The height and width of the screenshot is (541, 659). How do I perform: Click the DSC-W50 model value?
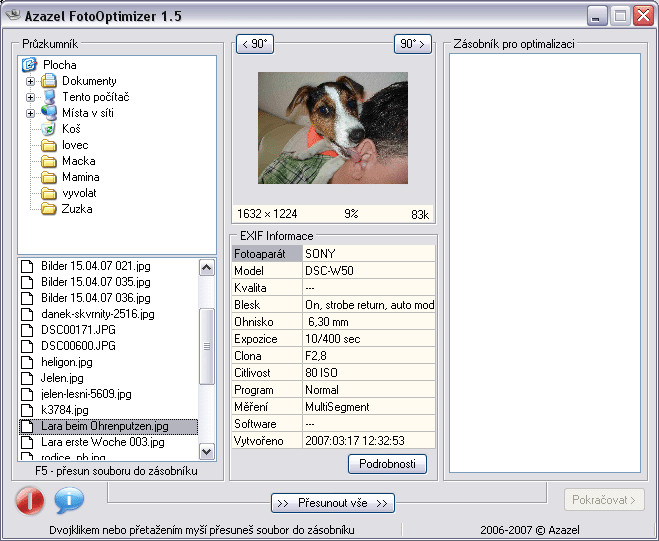(369, 271)
